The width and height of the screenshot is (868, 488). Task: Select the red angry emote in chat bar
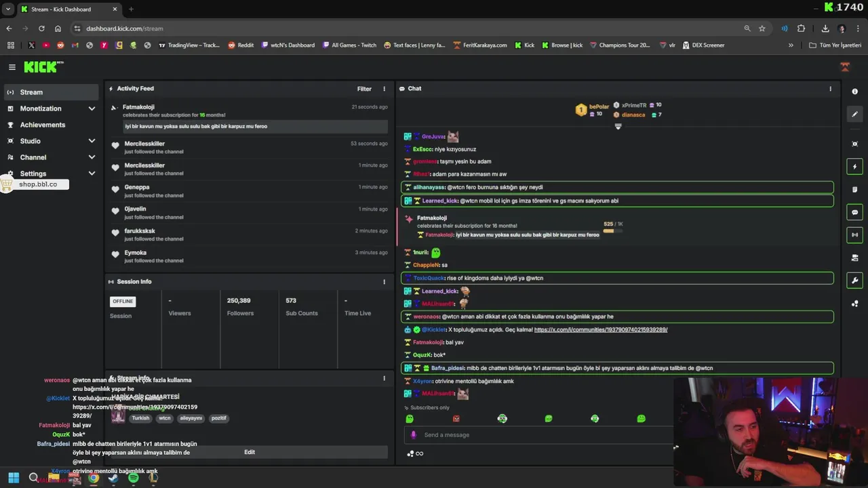(456, 419)
